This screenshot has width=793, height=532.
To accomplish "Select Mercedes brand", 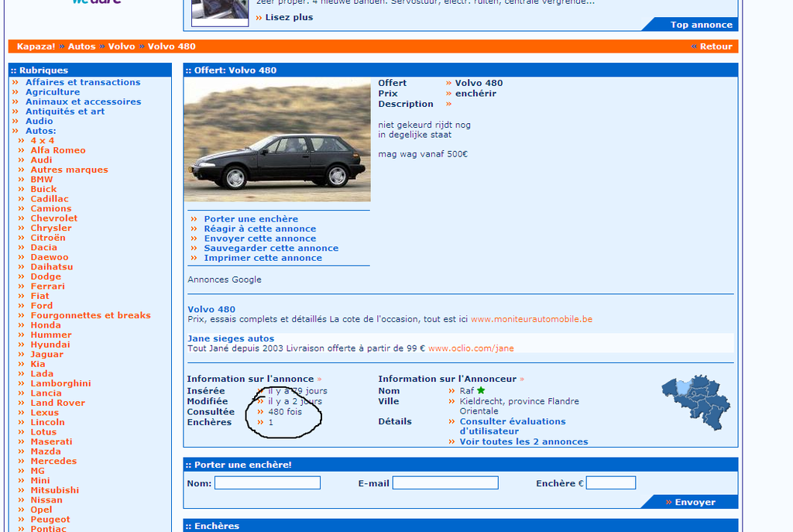I will [x=53, y=462].
